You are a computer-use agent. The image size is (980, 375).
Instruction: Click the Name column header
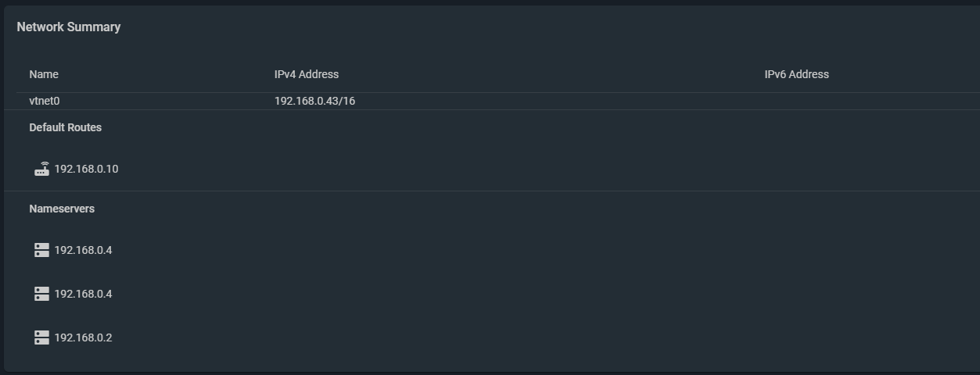pyautogui.click(x=44, y=74)
